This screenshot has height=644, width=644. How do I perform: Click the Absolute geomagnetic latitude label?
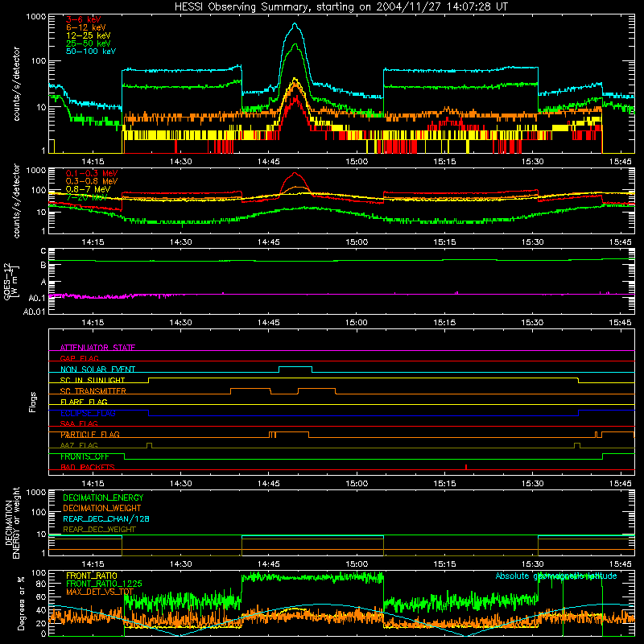[x=556, y=576]
